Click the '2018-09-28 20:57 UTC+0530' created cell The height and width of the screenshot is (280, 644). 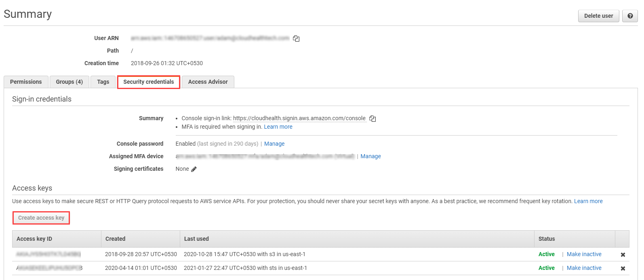coord(141,254)
